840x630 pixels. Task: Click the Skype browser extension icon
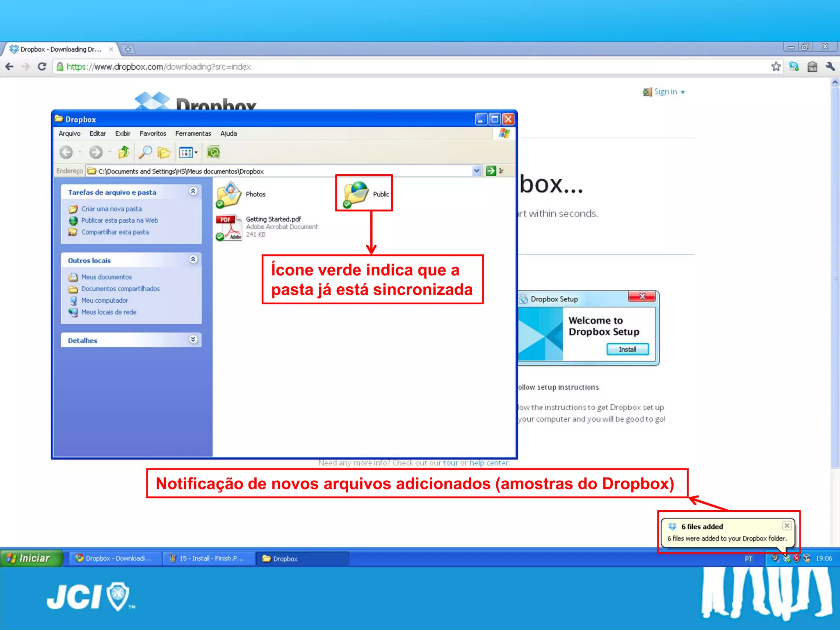794,66
